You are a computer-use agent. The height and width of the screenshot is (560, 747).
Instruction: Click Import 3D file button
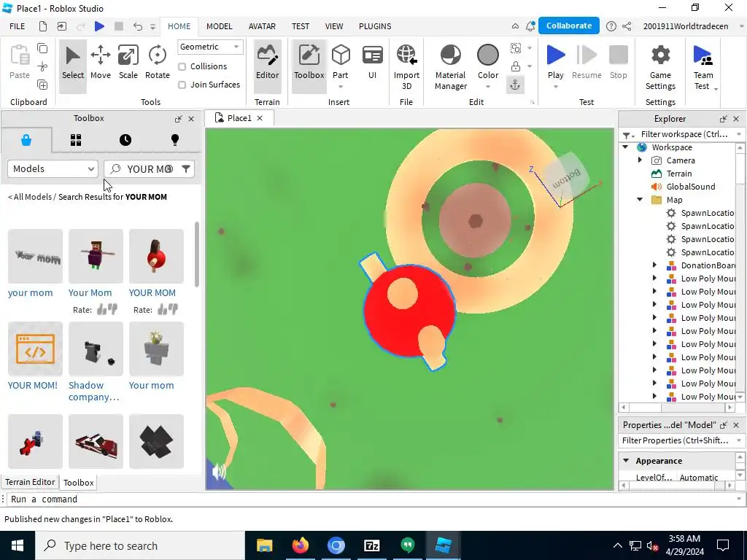point(406,66)
